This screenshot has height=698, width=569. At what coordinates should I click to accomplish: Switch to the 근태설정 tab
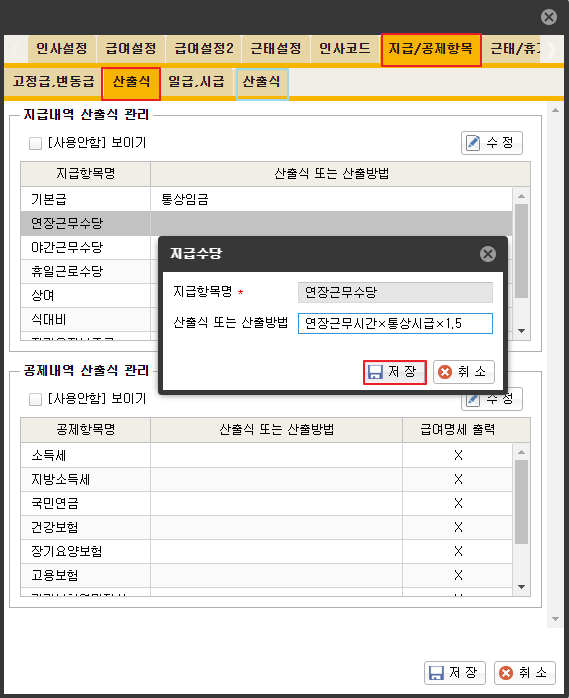[276, 49]
